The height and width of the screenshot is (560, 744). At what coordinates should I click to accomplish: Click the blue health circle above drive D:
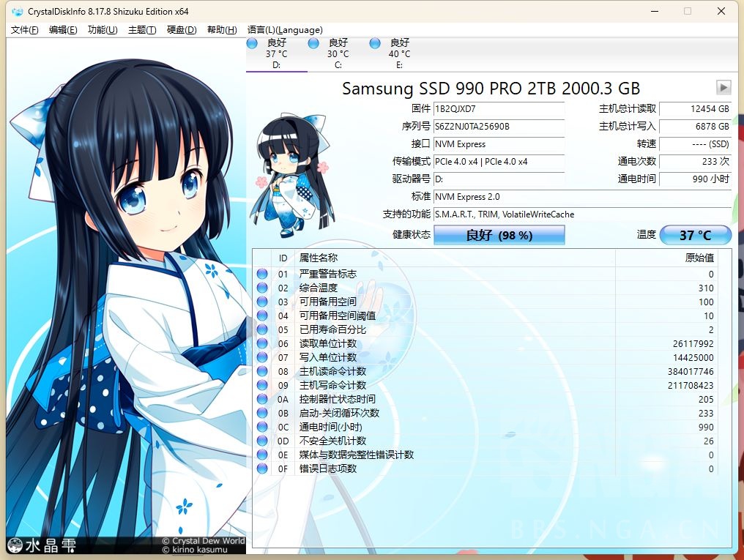tap(253, 42)
